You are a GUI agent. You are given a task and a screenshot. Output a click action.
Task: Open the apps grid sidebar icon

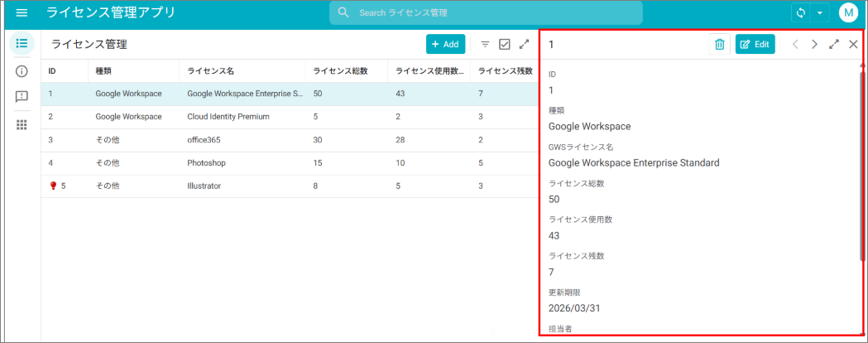pyautogui.click(x=22, y=124)
